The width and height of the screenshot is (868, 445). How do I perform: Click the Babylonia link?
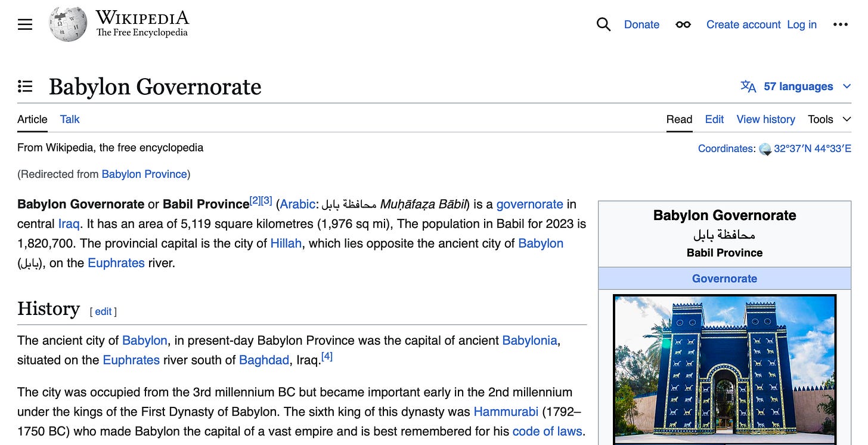[x=529, y=341]
